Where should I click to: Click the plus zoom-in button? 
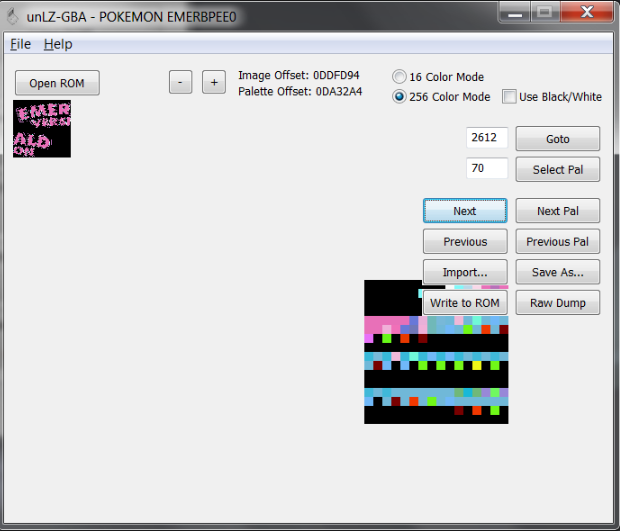214,83
